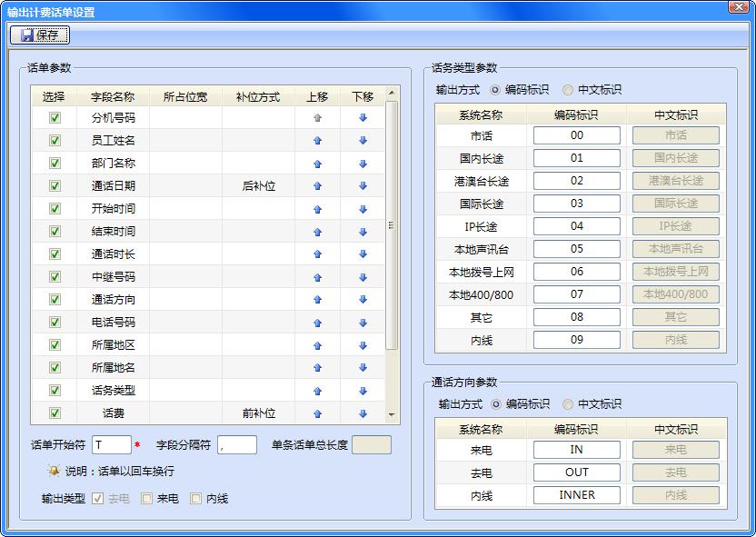The height and width of the screenshot is (537, 756).
Task: Click the Save (保存) button
Action: [39, 35]
